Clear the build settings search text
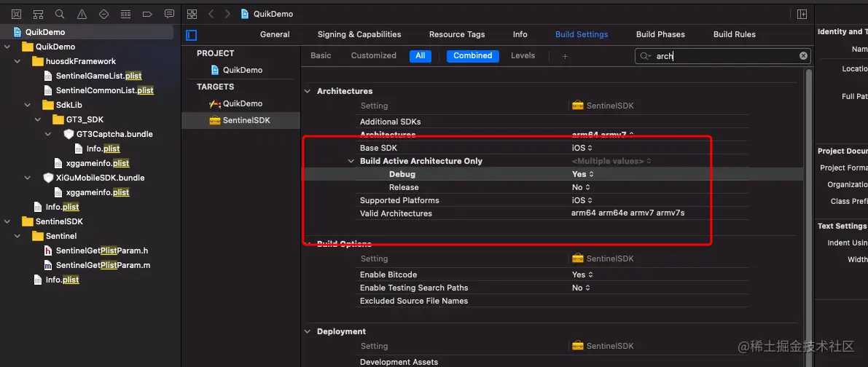 (803, 55)
